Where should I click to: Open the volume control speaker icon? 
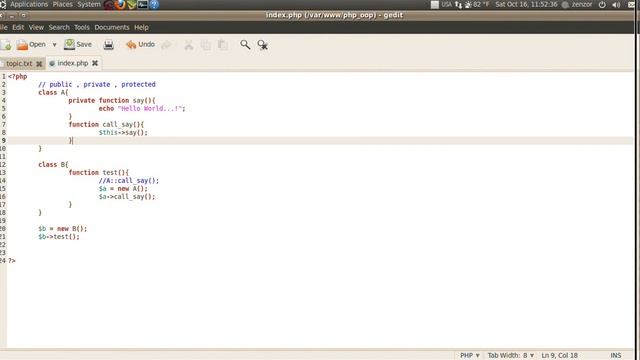[x=616, y=5]
